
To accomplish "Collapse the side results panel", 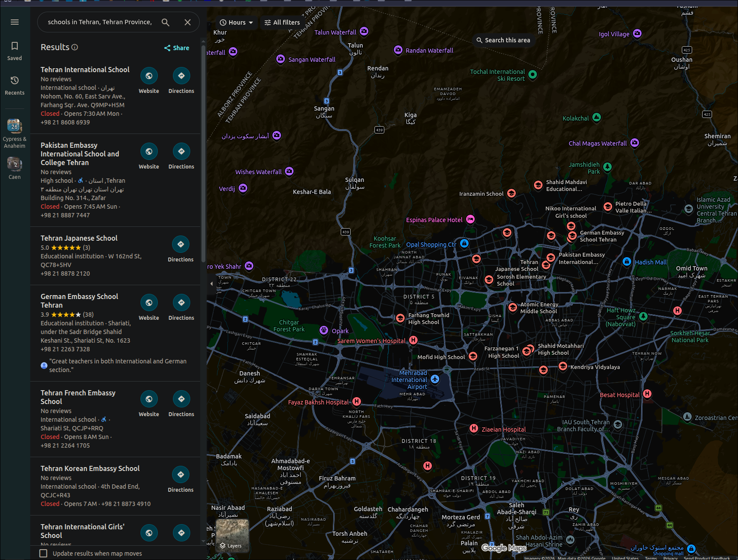I will tap(211, 284).
